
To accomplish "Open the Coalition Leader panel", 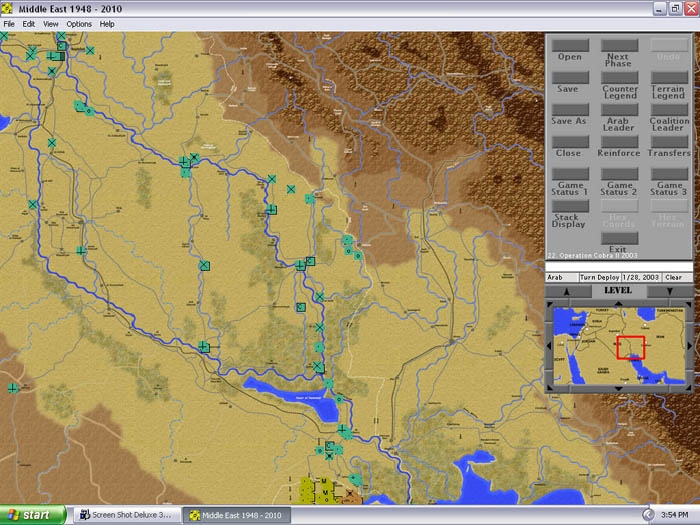I will coord(669,109).
